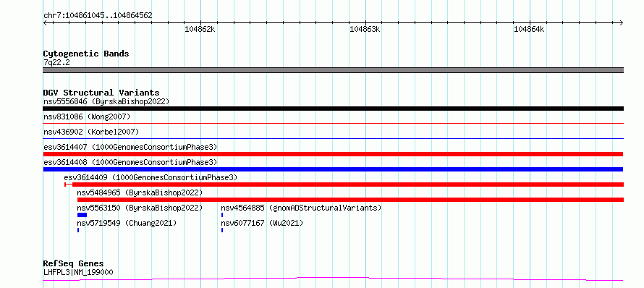Click the black nsv5556846 variant bar
Image resolution: width=644 pixels, height=288 pixels.
[x=333, y=109]
